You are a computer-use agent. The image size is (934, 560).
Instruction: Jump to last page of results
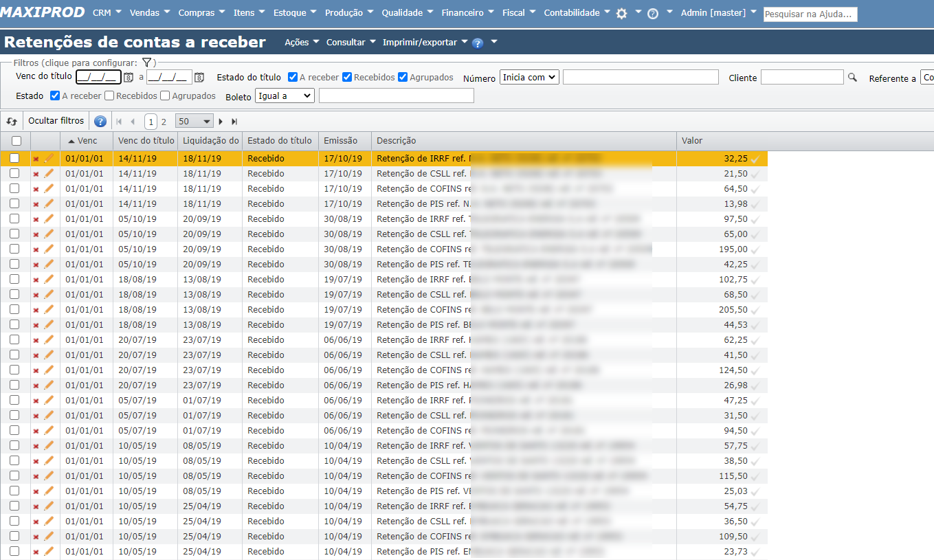click(234, 122)
